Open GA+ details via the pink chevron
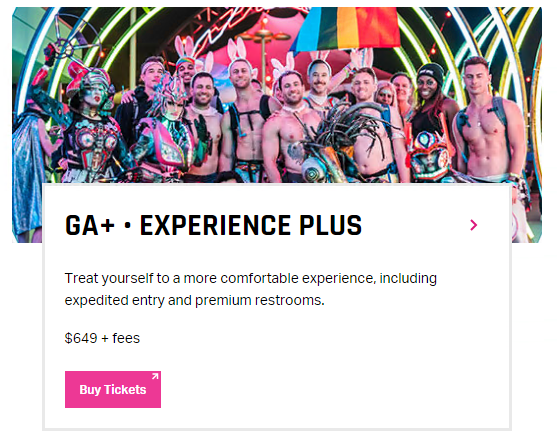The width and height of the screenshot is (557, 442). [x=474, y=225]
